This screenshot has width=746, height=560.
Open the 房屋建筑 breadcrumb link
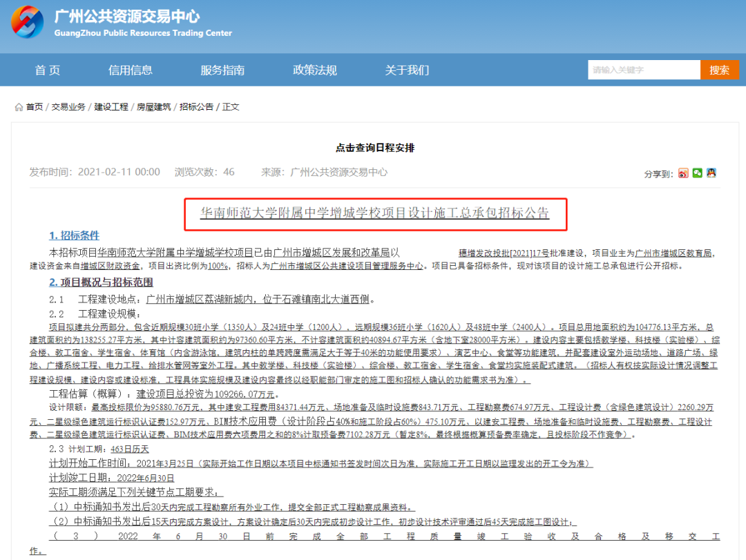[x=153, y=107]
